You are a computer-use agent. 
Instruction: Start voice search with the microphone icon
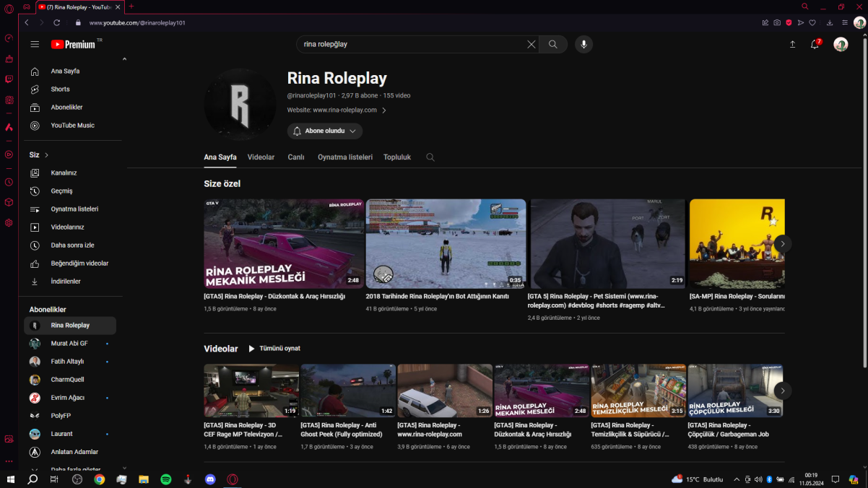coord(583,44)
